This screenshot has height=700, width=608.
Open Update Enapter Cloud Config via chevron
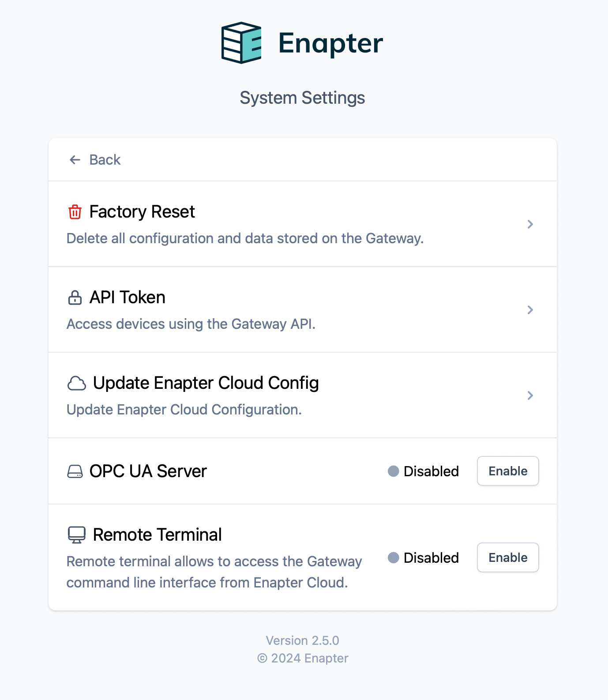pyautogui.click(x=530, y=395)
